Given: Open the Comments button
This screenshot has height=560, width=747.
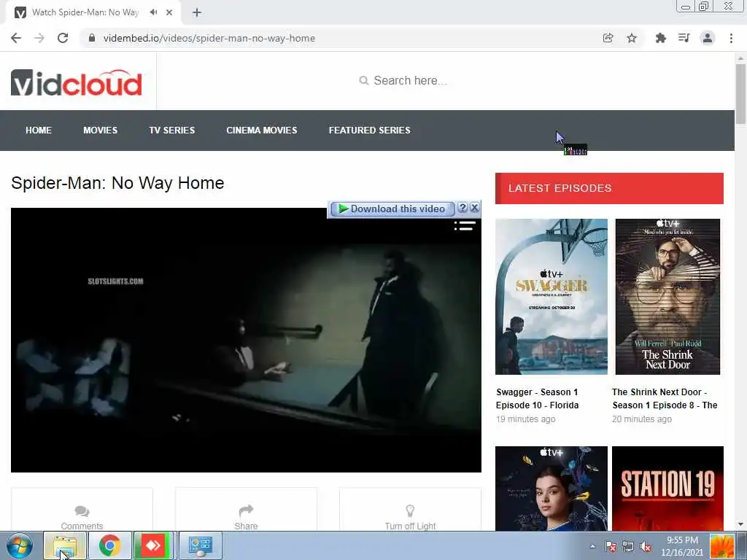Looking at the screenshot, I should 82,510.
